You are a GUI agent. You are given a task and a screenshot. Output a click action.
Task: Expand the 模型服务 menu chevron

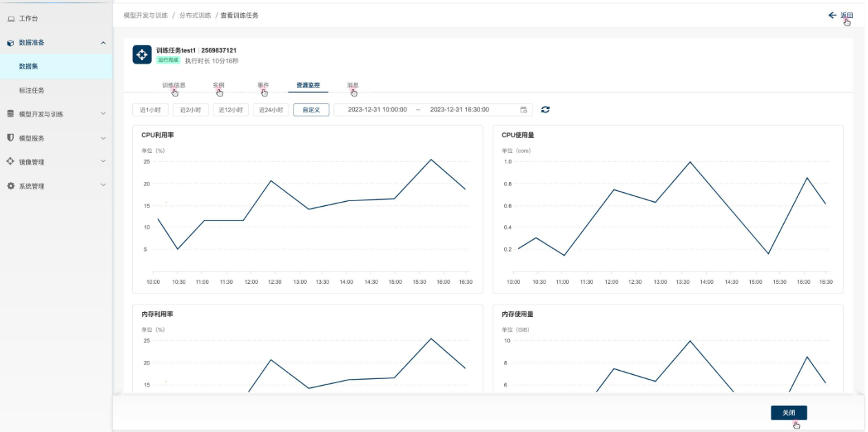[x=103, y=138]
